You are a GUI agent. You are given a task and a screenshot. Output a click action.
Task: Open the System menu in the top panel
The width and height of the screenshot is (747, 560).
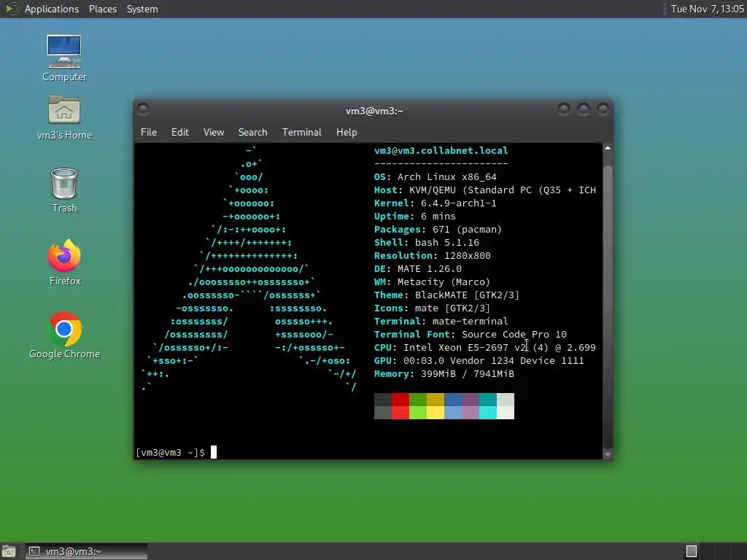point(142,9)
